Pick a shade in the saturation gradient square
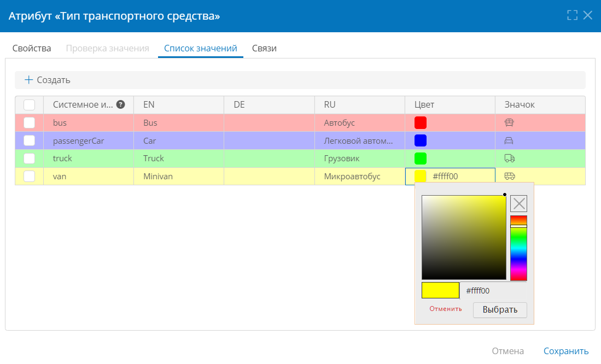Image resolution: width=601 pixels, height=364 pixels. click(464, 238)
